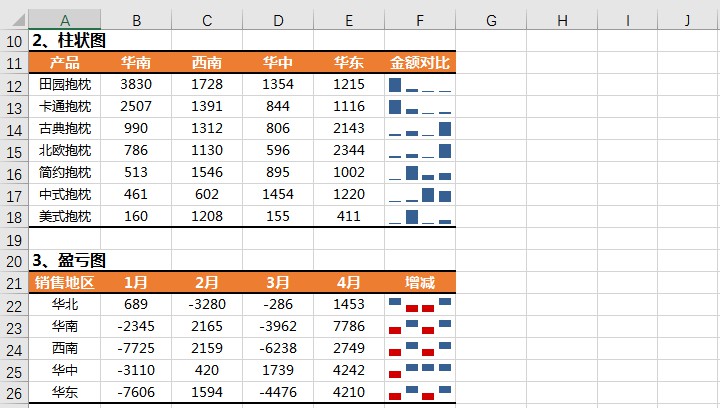Click the '简约抱枕' product cell
This screenshot has width=720, height=408.
click(x=65, y=173)
